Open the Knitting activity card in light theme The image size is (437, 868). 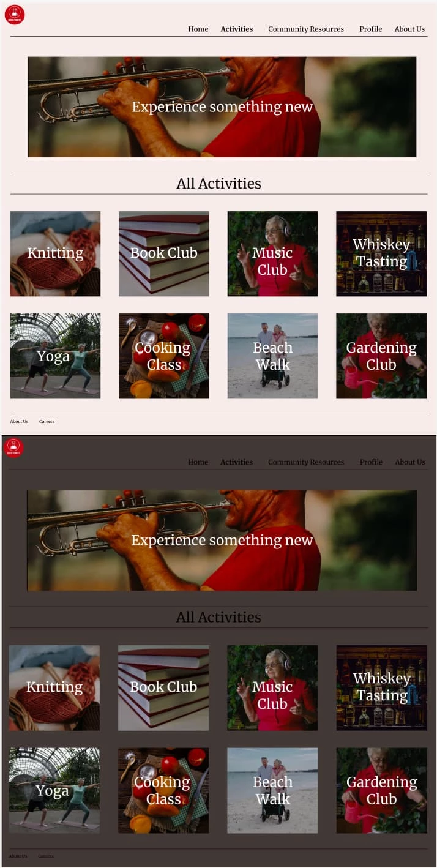(55, 253)
